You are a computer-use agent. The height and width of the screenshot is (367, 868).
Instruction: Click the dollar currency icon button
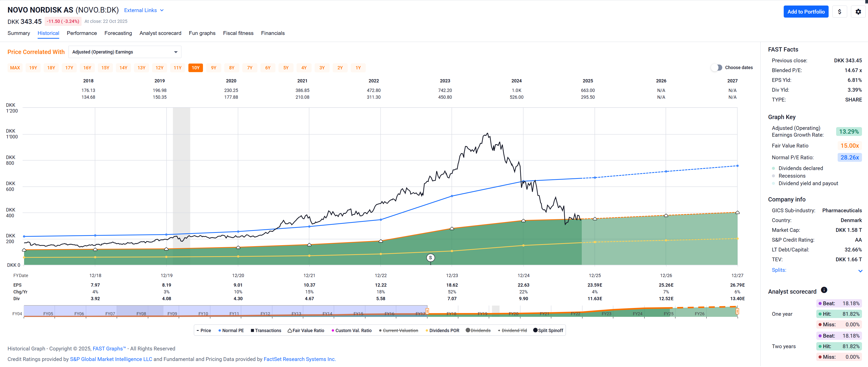tap(839, 12)
